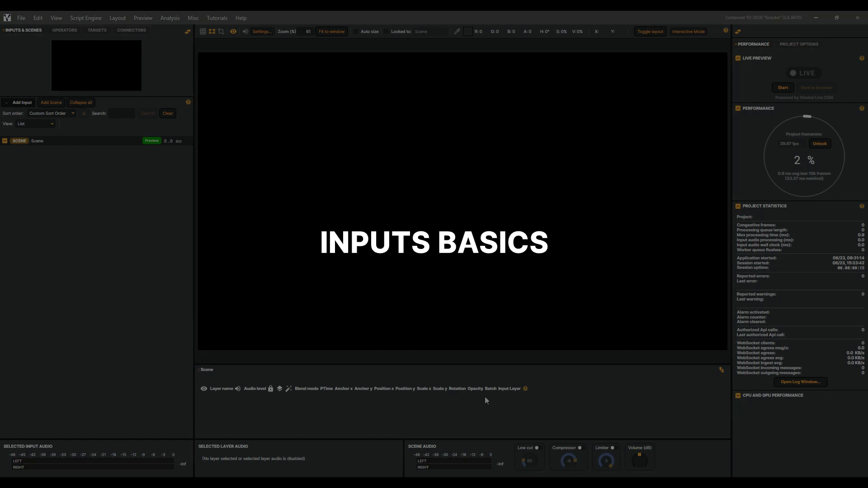Click the grid overlay icon in preview toolbar
The width and height of the screenshot is (868, 488).
pos(203,32)
